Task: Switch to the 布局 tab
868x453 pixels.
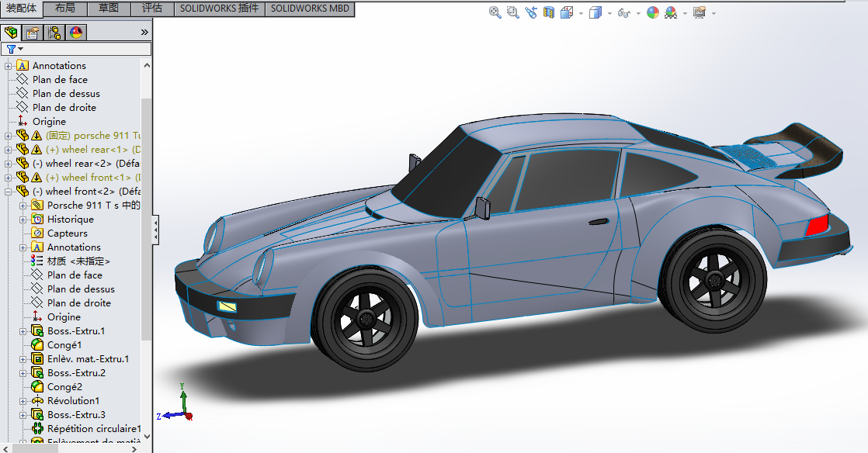Action: pyautogui.click(x=64, y=9)
